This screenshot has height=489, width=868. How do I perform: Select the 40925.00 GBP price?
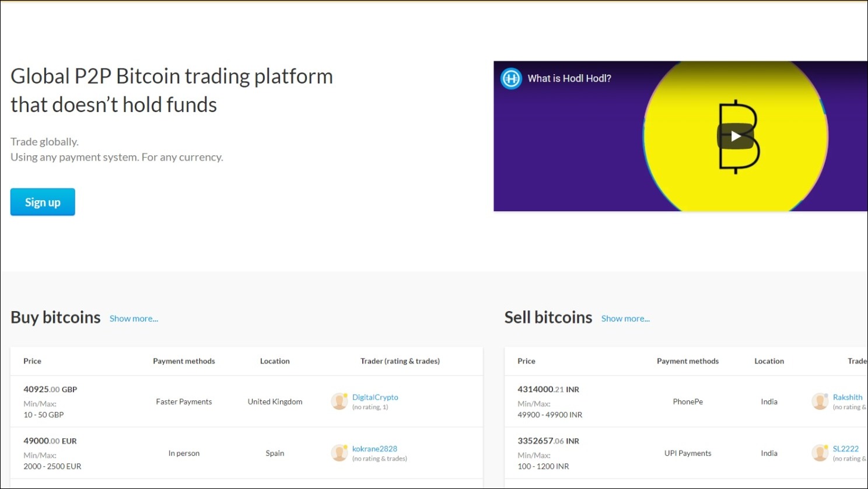(x=50, y=389)
